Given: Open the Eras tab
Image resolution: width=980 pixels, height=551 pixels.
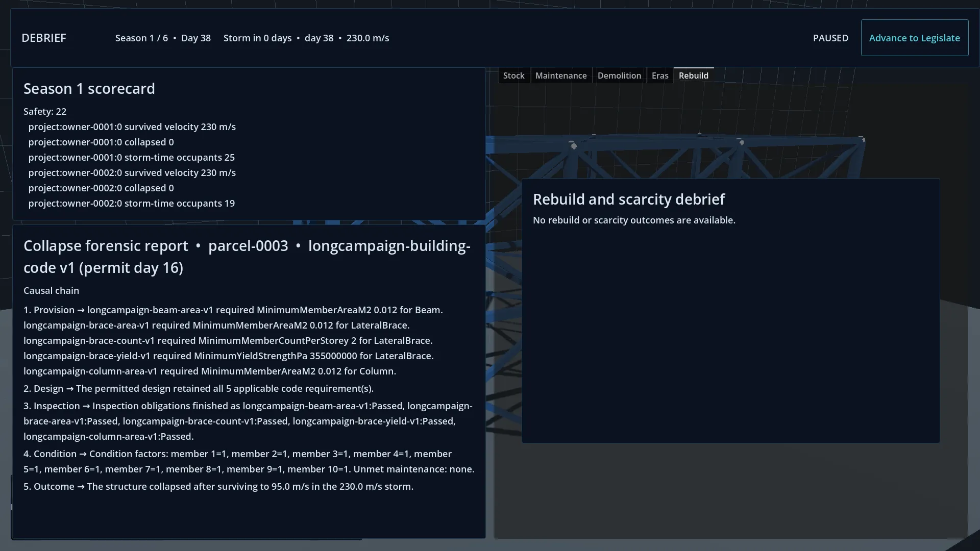Looking at the screenshot, I should click(x=660, y=76).
